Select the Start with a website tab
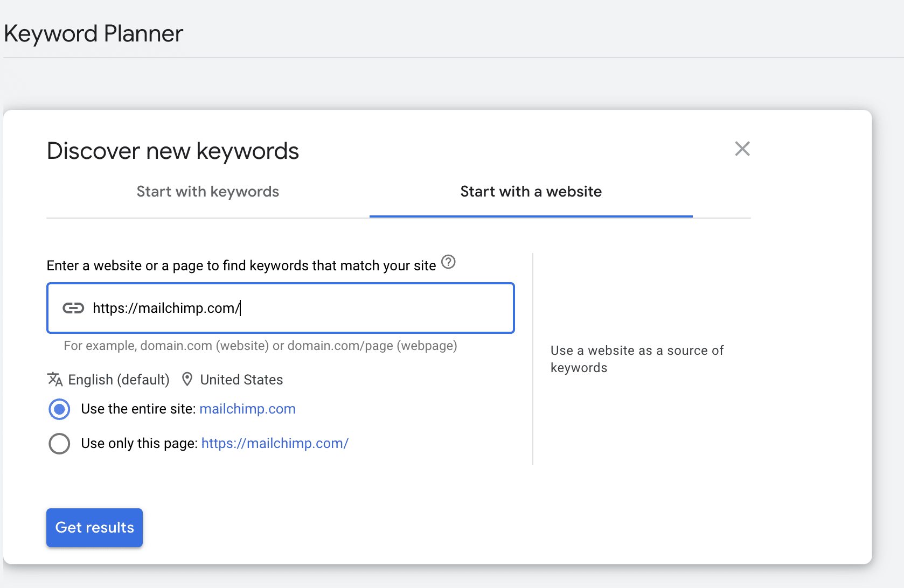904x588 pixels. (x=531, y=192)
